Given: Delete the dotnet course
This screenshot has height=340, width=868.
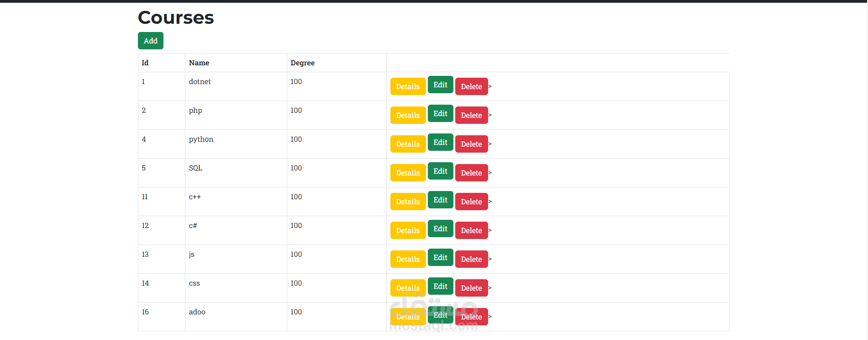Looking at the screenshot, I should click(x=472, y=86).
